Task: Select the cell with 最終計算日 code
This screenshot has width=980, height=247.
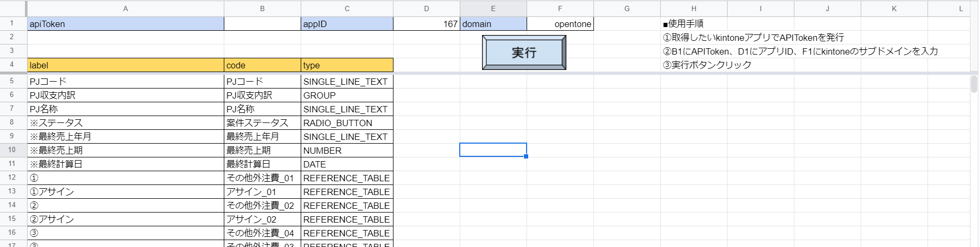Action: click(262, 164)
